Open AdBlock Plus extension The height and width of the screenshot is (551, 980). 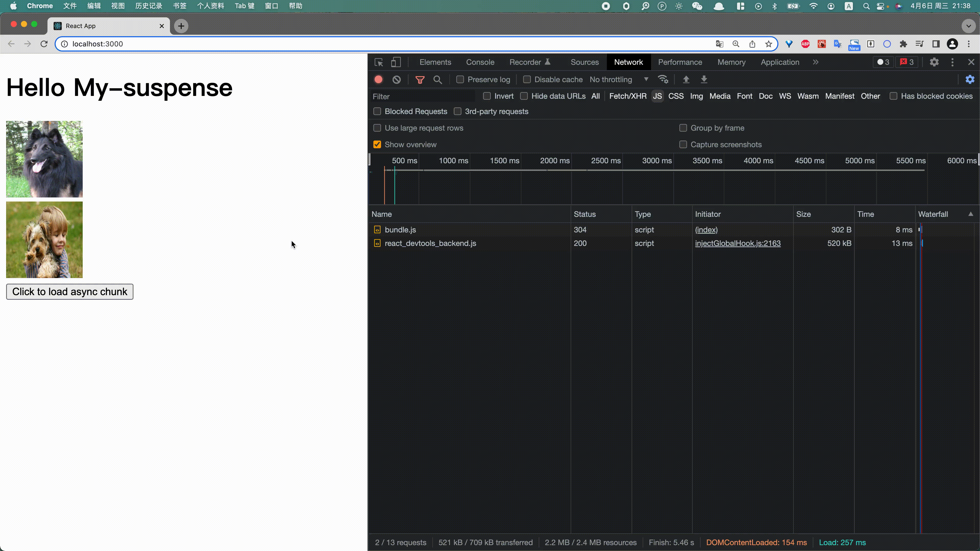click(x=805, y=44)
